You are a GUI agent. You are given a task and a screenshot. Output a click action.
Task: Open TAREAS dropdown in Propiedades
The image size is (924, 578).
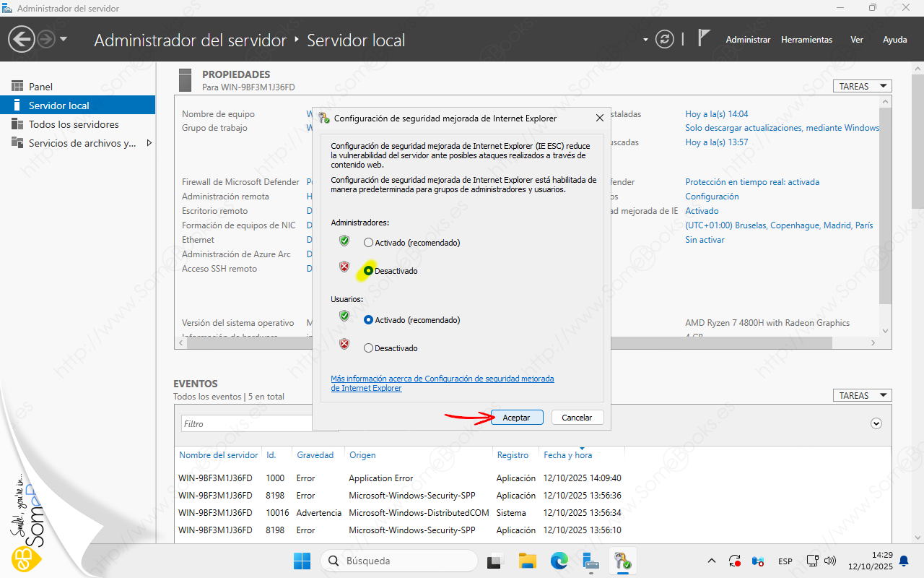pos(862,86)
